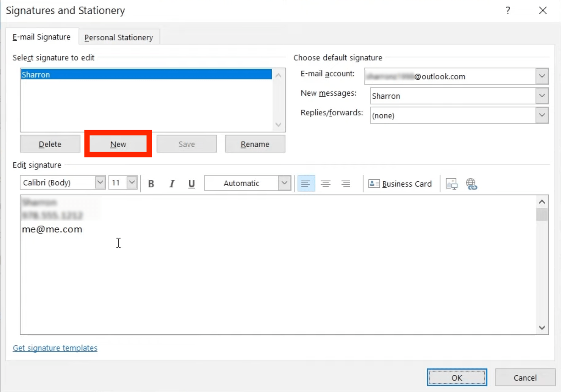Click the scroll down arrow in signature editor
The image size is (561, 392).
(542, 327)
